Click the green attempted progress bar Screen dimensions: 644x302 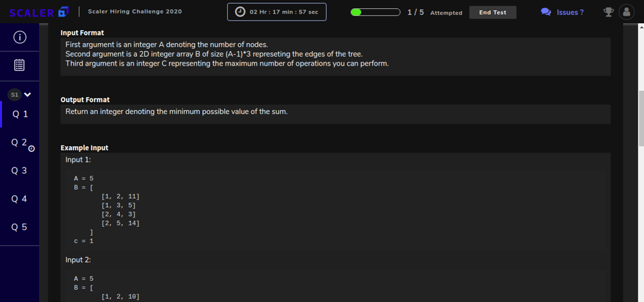[375, 12]
